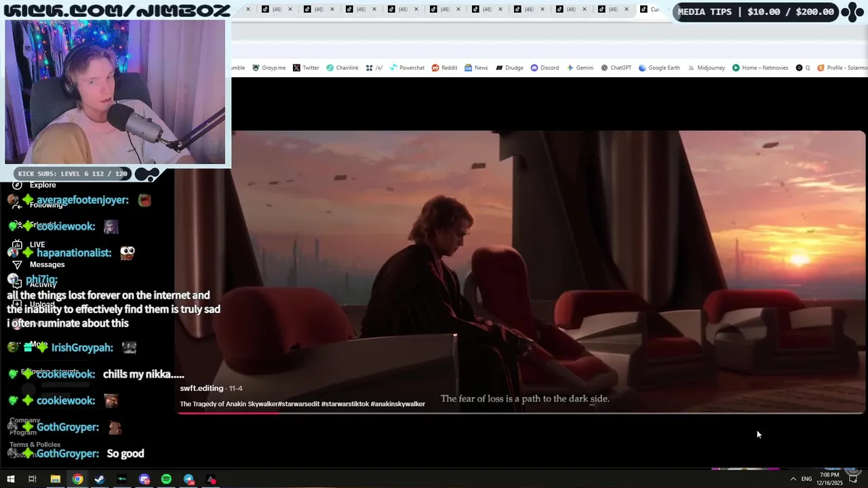This screenshot has width=868, height=488.
Task: Click the "So good" chat message
Action: 125,453
